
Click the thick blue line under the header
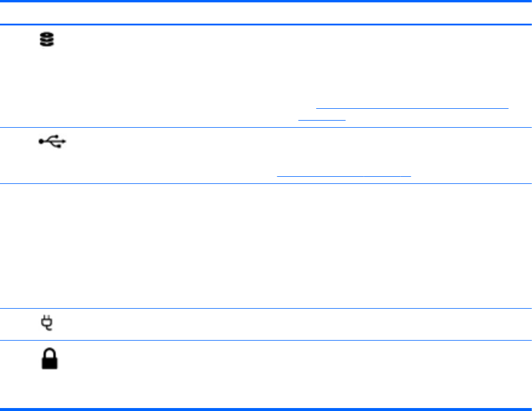tap(266, 24)
